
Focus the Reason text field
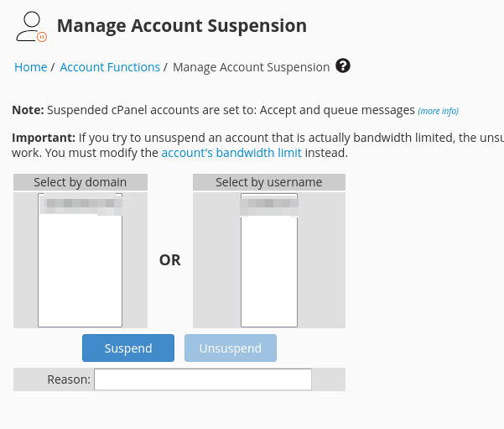coord(203,379)
